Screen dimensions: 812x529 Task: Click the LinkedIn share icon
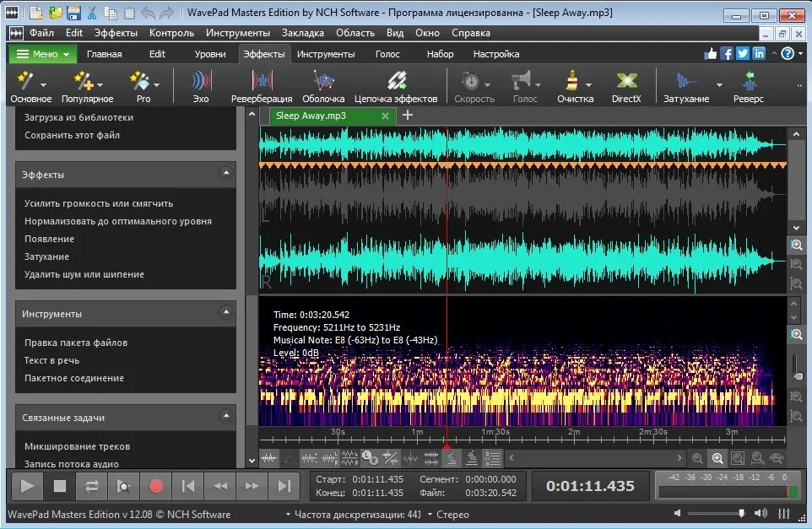point(759,53)
